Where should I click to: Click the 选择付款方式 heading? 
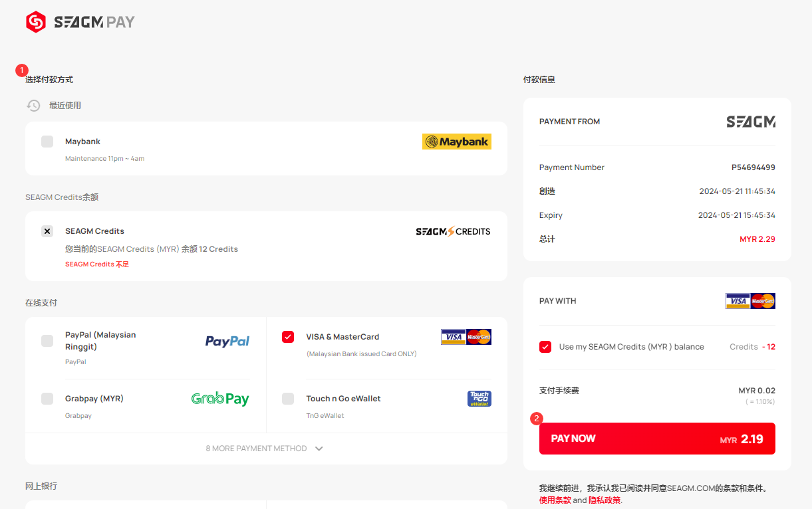[x=49, y=80]
